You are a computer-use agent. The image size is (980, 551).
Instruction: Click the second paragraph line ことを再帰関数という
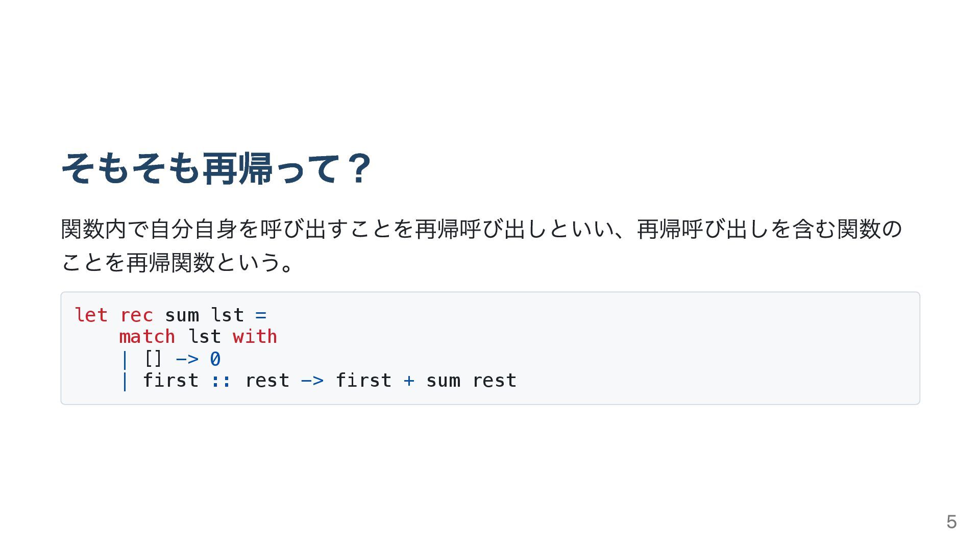(177, 262)
